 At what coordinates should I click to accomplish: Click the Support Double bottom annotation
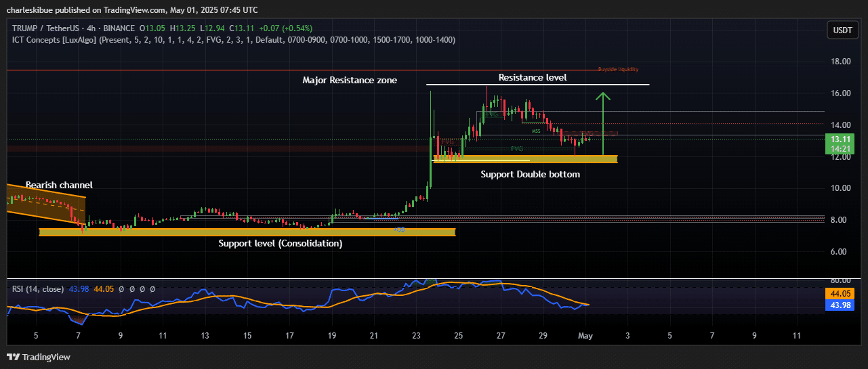530,174
